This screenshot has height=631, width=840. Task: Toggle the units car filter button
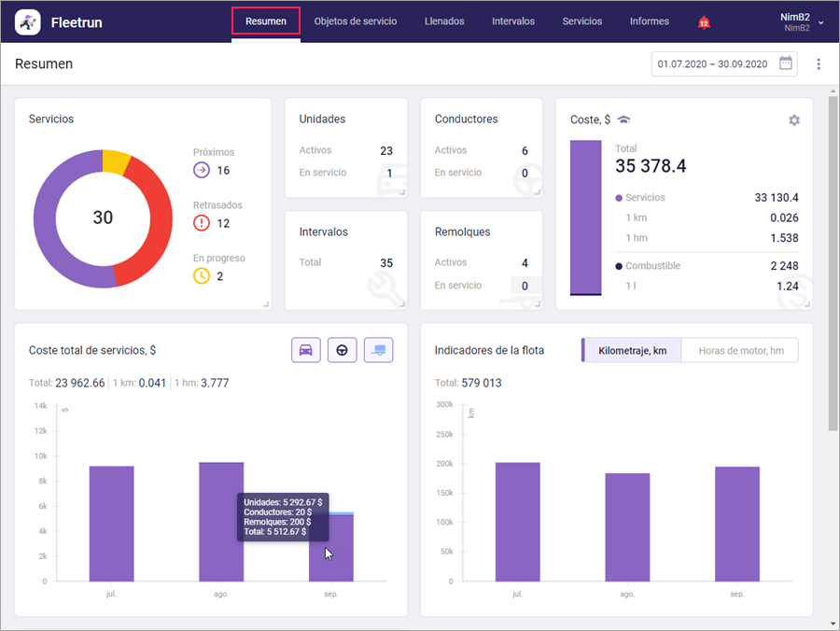tap(306, 350)
